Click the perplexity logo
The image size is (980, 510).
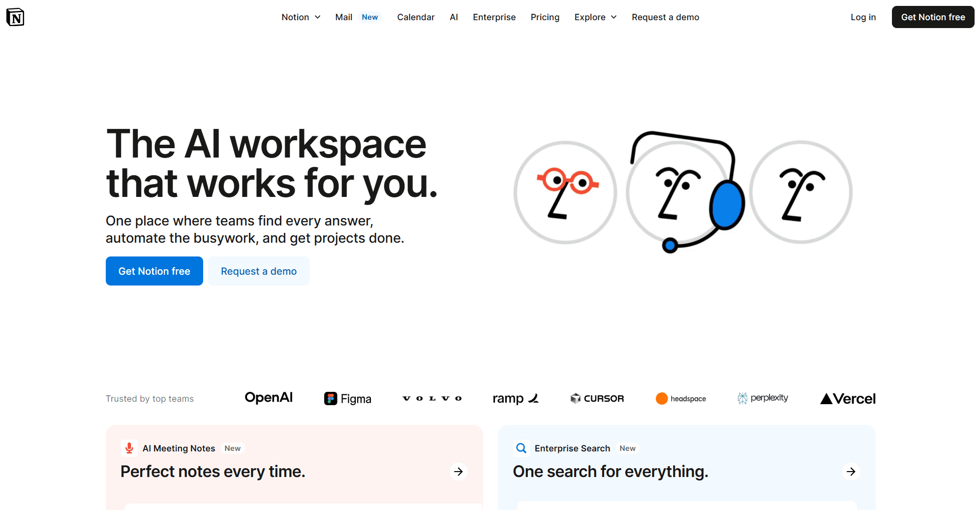(x=763, y=398)
